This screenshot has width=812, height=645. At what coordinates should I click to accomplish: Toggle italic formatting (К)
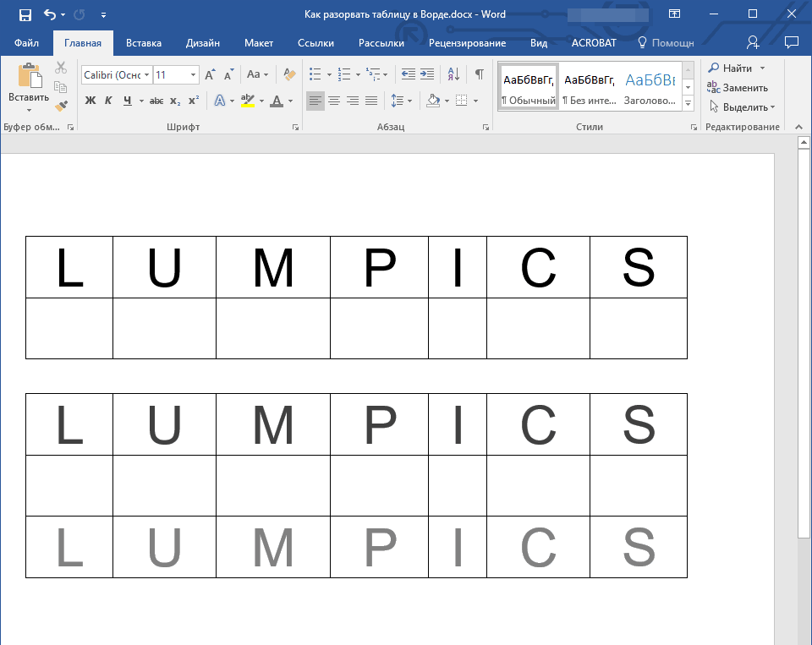[108, 101]
